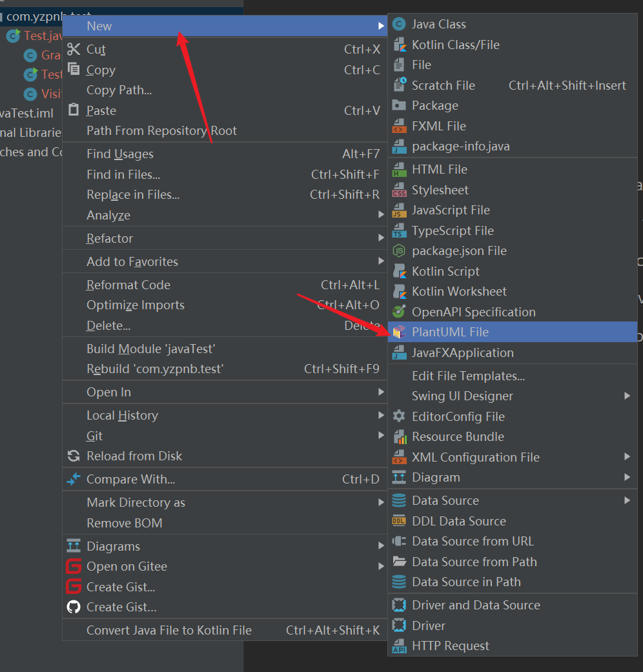This screenshot has width=643, height=672.
Task: Choose Optimize Imports
Action: (x=225, y=305)
